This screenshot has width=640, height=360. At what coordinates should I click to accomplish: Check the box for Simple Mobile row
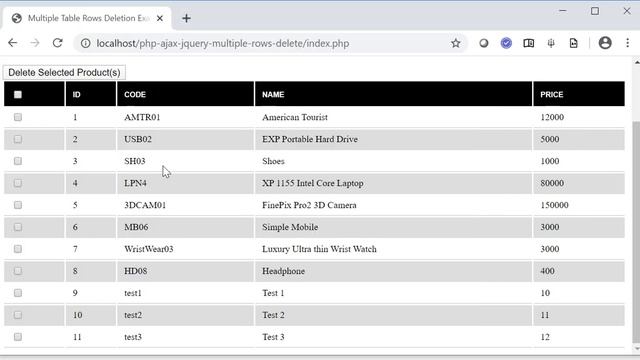18,227
